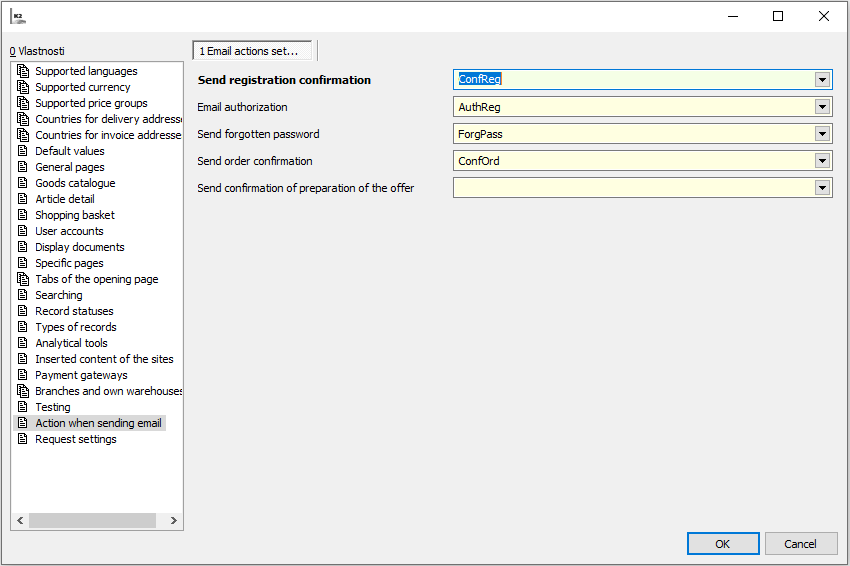Expand the Send order confirmation dropdown
This screenshot has height=566, width=850.
822,161
